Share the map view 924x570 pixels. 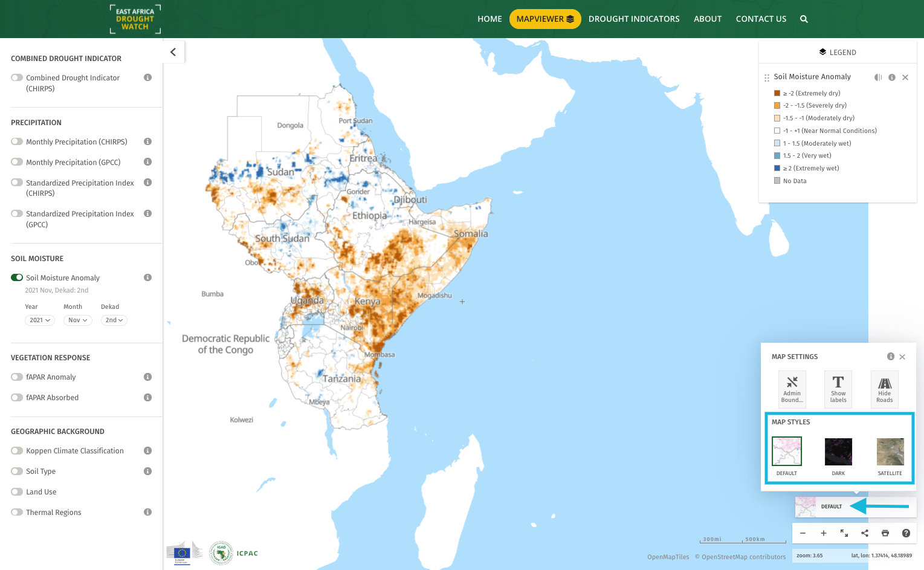865,533
